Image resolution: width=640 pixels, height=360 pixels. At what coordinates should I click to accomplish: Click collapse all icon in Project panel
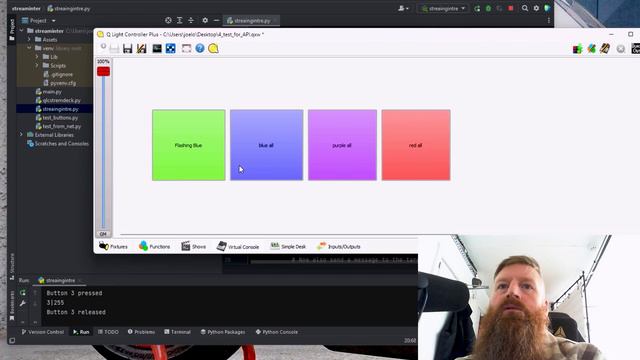(x=191, y=20)
